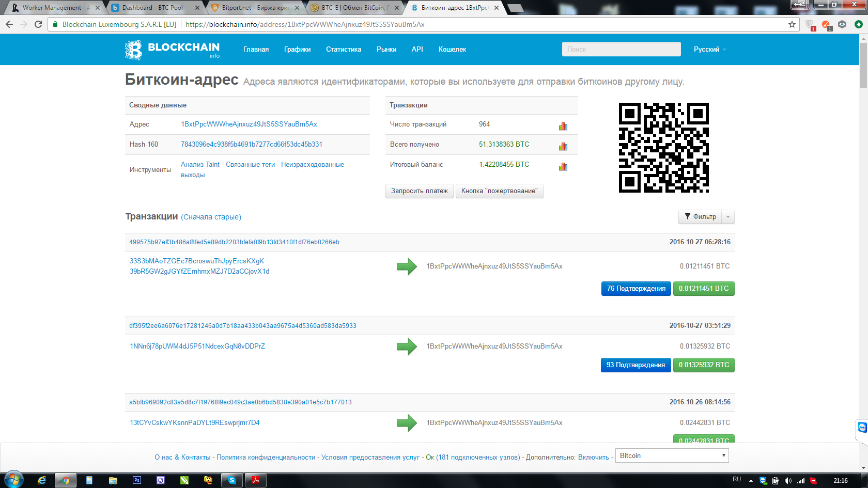Open the shield extension with red badge
Screen dimensions: 868x488
point(810,25)
